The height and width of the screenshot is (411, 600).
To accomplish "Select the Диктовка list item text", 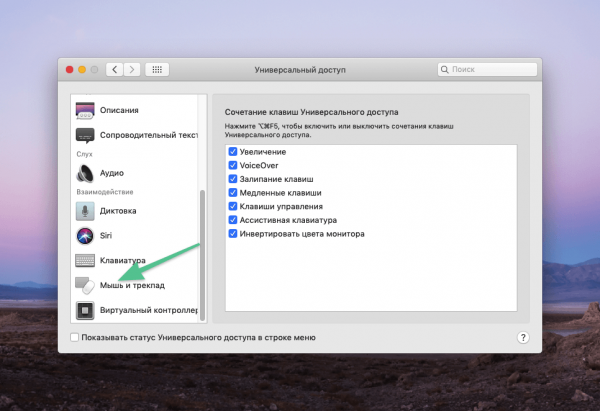I will coord(118,211).
